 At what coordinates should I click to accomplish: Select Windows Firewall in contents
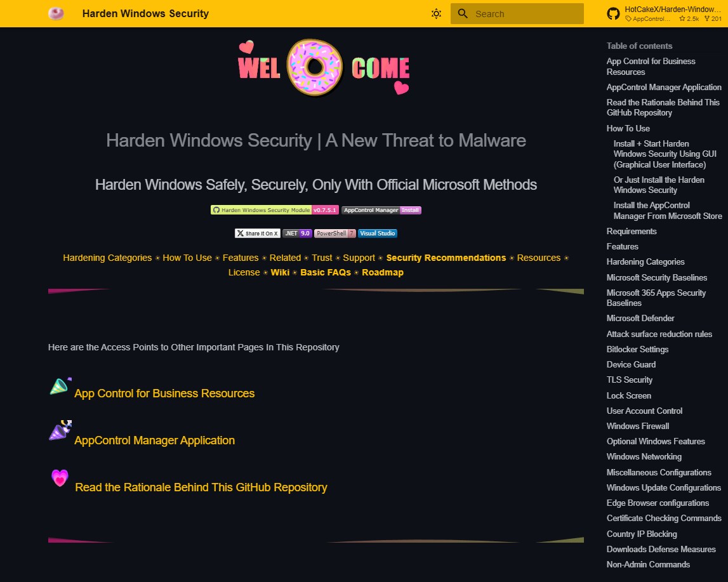tap(637, 426)
